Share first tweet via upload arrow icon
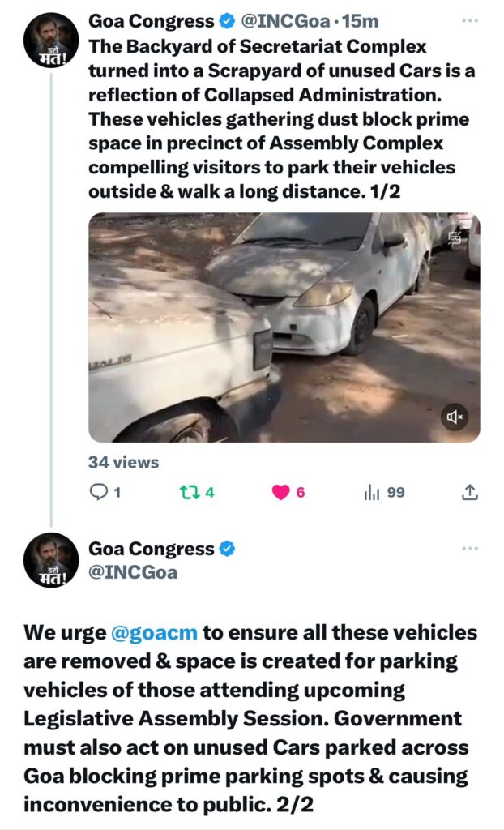 click(470, 492)
